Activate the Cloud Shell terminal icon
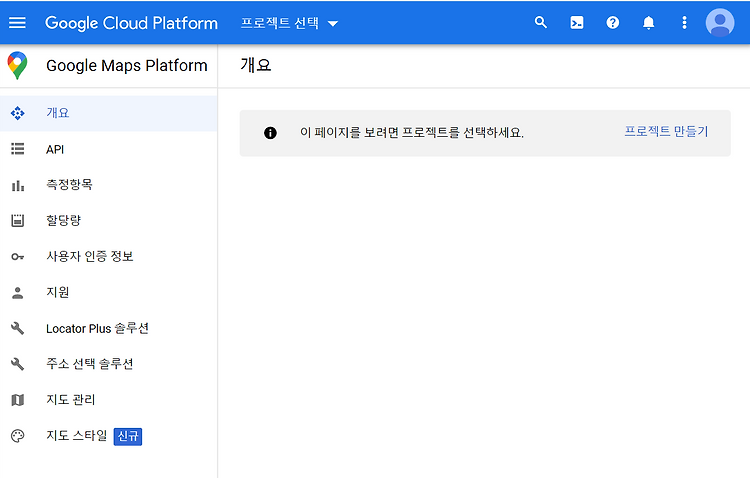This screenshot has width=750, height=478. pos(576,22)
